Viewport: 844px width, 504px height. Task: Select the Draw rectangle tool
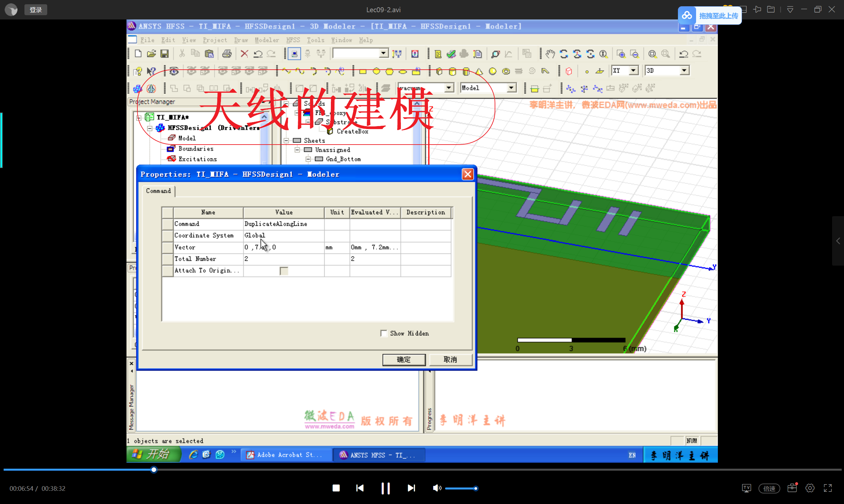pos(363,71)
